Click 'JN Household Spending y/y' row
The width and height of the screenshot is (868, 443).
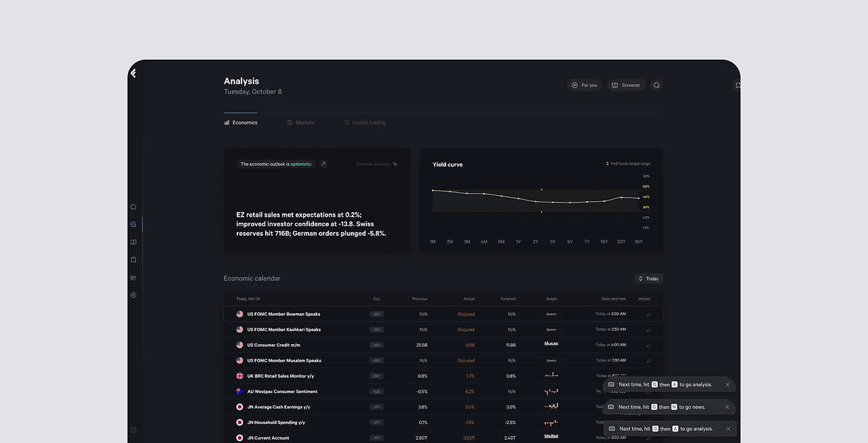(x=443, y=423)
